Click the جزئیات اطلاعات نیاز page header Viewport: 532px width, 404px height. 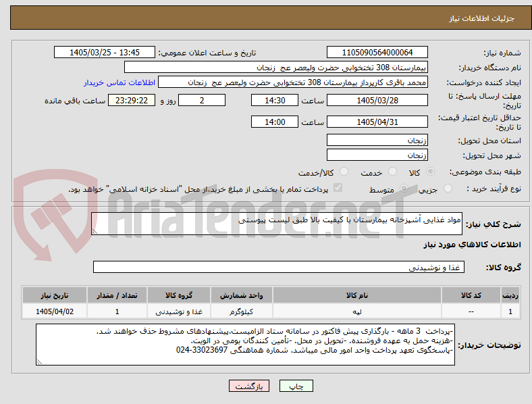tap(482, 18)
